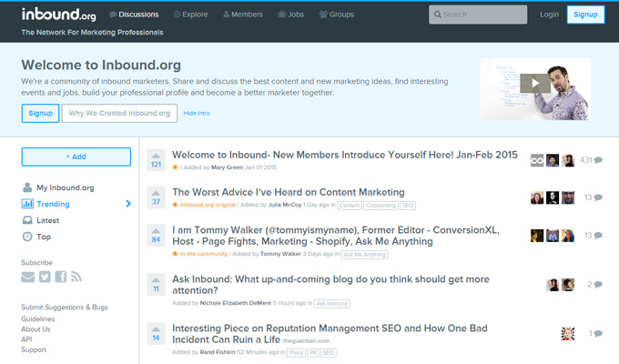Image resolution: width=619 pixels, height=364 pixels.
Task: Open the Jobs nav item
Action: pyautogui.click(x=291, y=15)
